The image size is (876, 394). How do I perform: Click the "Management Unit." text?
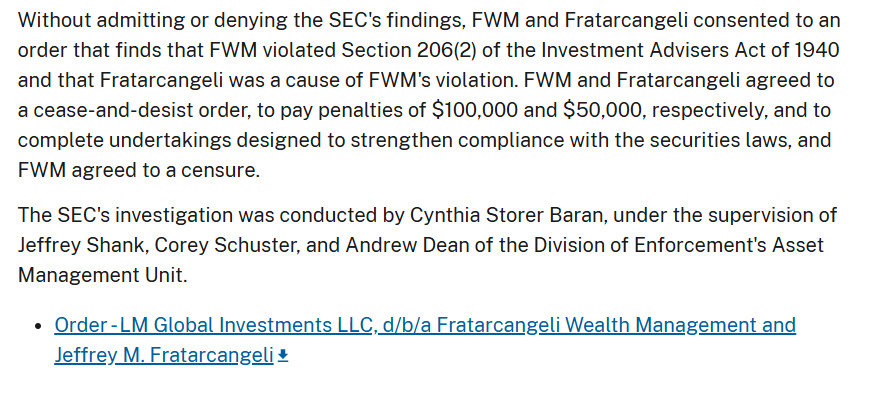103,275
